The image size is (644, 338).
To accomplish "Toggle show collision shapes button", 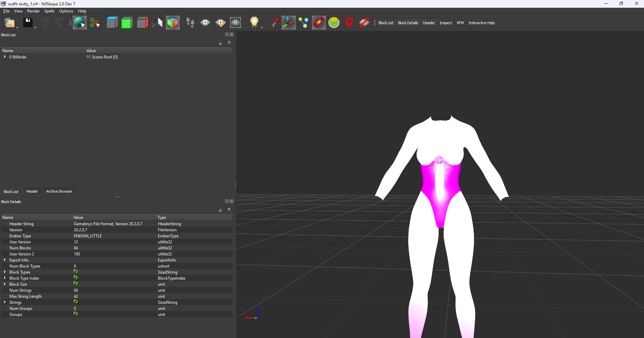I will (x=319, y=23).
